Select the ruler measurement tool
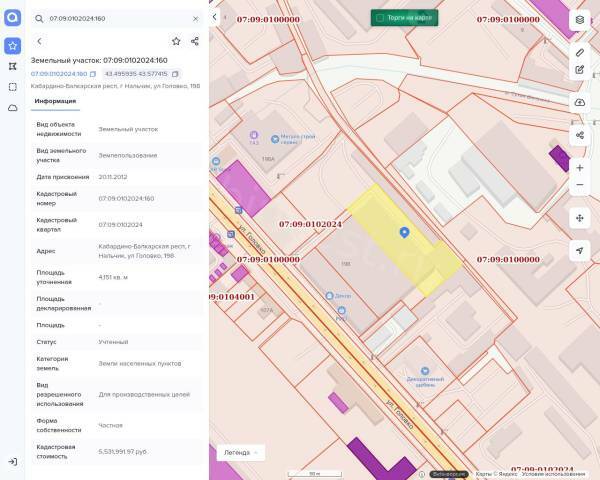600x480 pixels. (580, 51)
